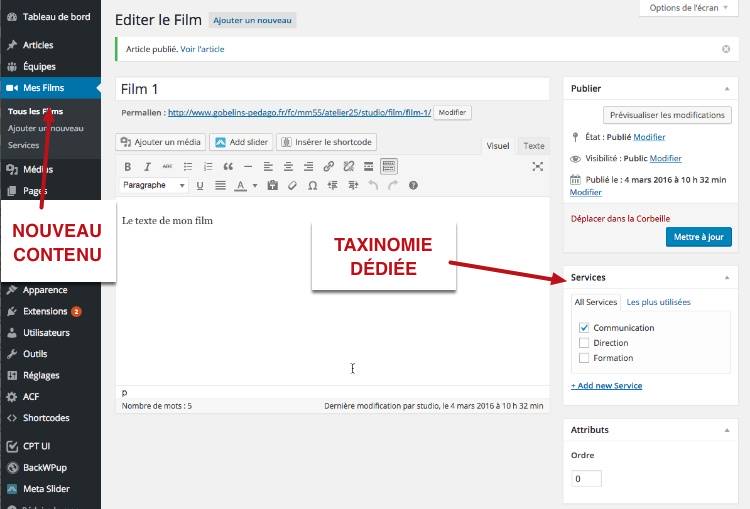Viewport: 750px width, 509px height.
Task: Expand Options de l'écran panel
Action: 688,8
